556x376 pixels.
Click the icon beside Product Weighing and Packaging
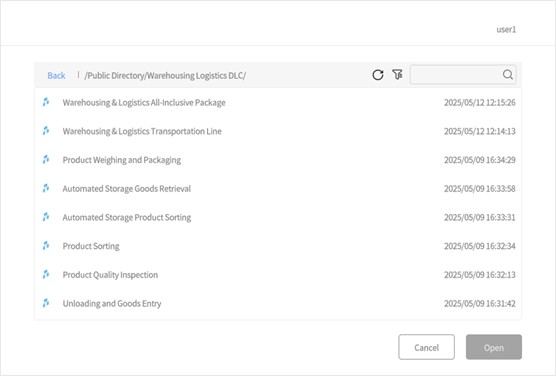click(46, 160)
